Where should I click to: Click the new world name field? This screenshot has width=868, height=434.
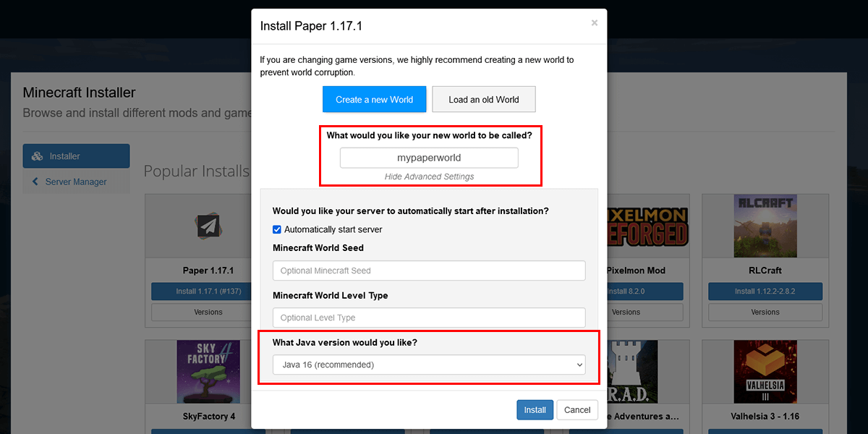pyautogui.click(x=429, y=158)
